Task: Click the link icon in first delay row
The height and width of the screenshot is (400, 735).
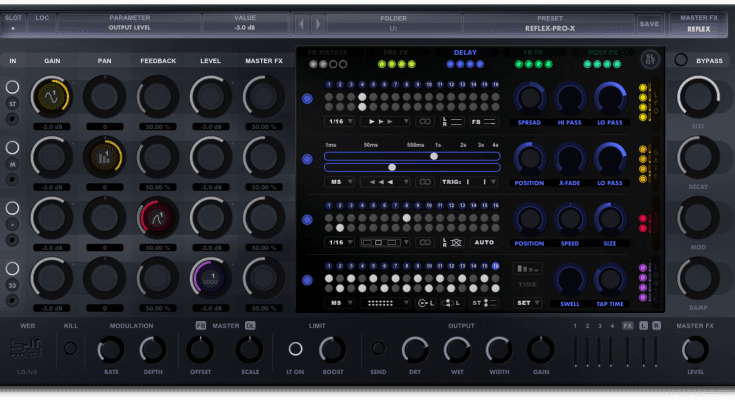Action: 425,121
